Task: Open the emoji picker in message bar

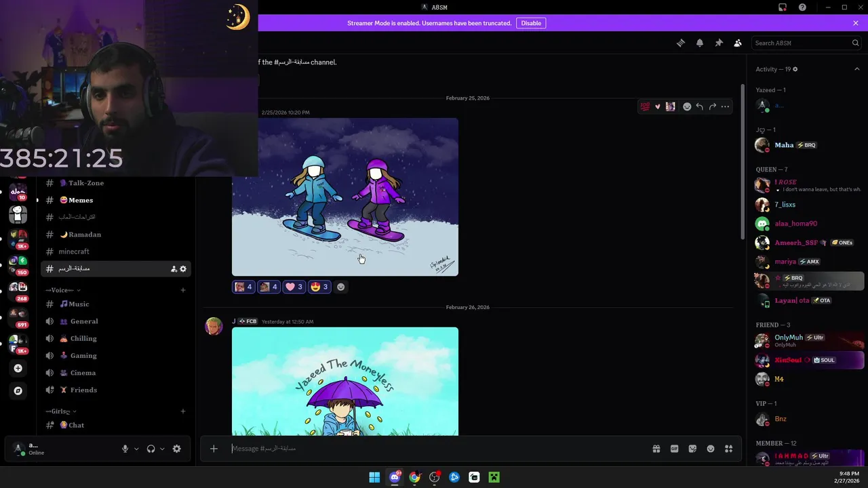Action: (x=711, y=449)
